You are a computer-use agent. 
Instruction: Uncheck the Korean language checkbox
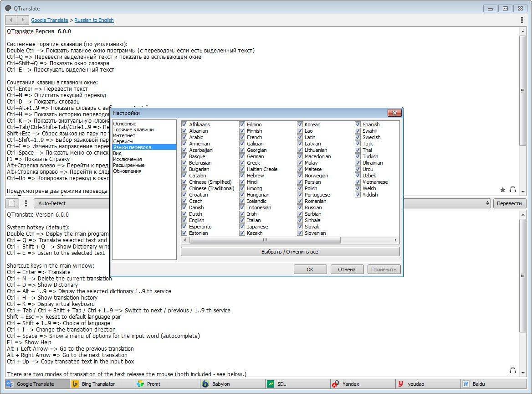point(300,124)
